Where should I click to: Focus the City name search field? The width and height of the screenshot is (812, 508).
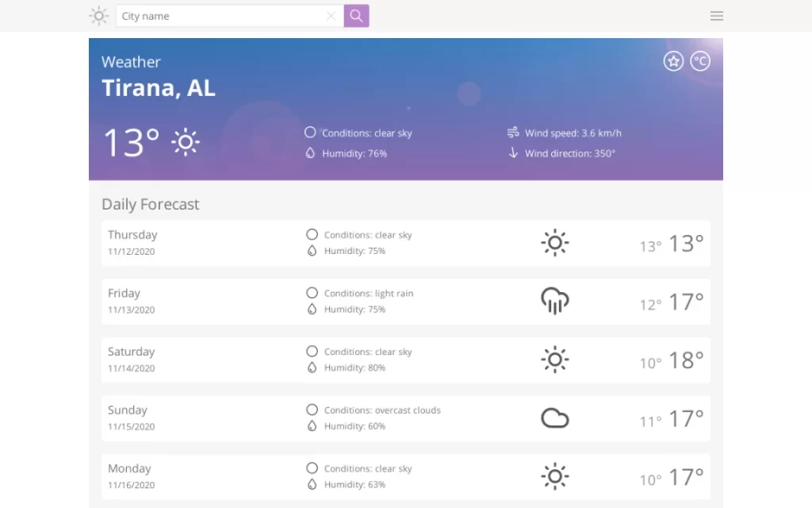[224, 16]
